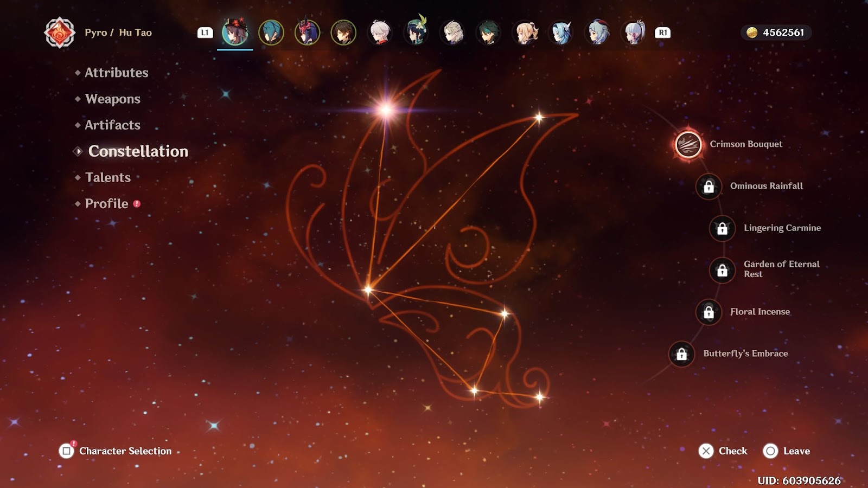Click the locked Garden of Eternal Rest icon

(722, 270)
